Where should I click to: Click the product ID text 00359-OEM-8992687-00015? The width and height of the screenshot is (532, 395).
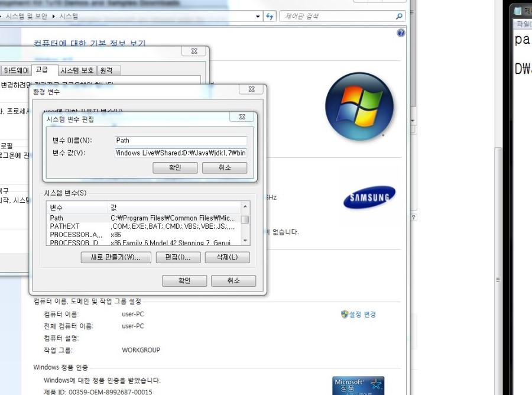pyautogui.click(x=111, y=392)
